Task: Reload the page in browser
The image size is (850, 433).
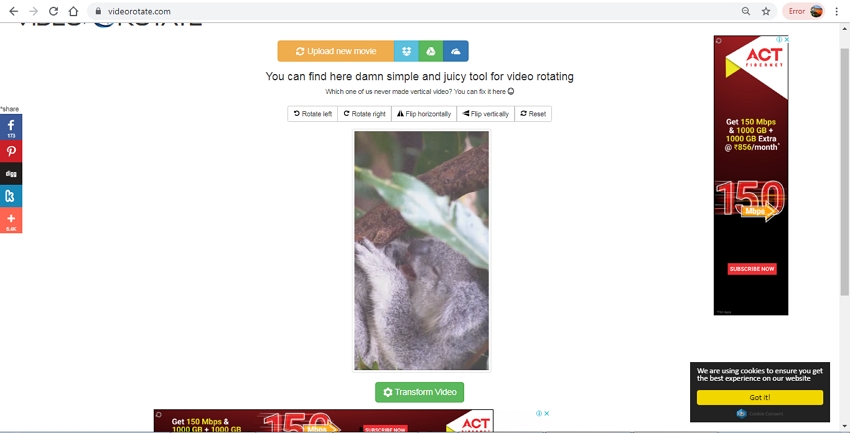Action: click(53, 11)
